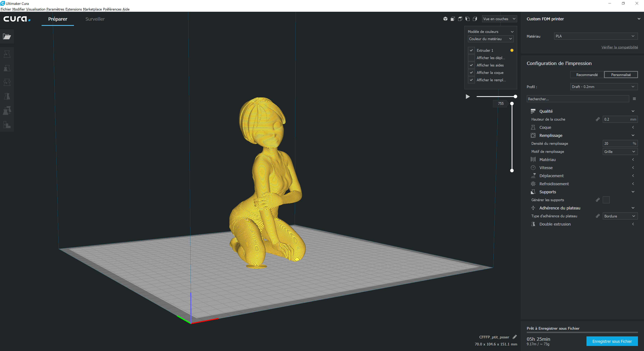This screenshot has height=351, width=644.
Task: Click horizontal path slider handle
Action: tap(515, 96)
